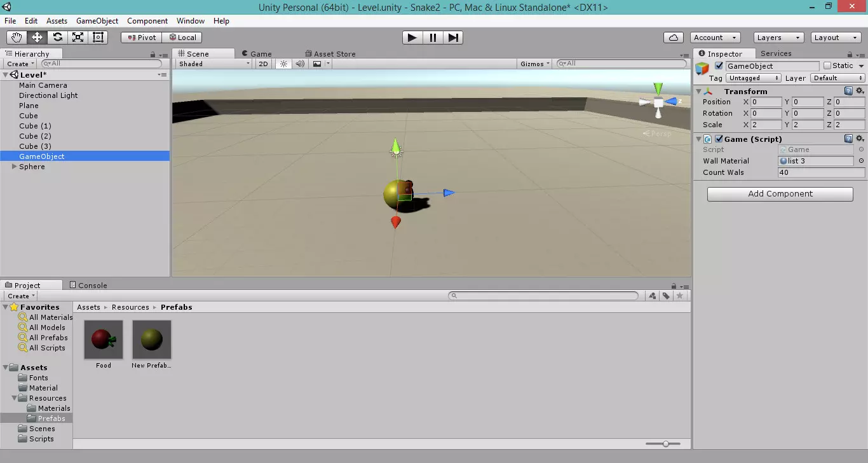Click the Add Component button
Image resolution: width=868 pixels, height=463 pixels.
click(780, 194)
